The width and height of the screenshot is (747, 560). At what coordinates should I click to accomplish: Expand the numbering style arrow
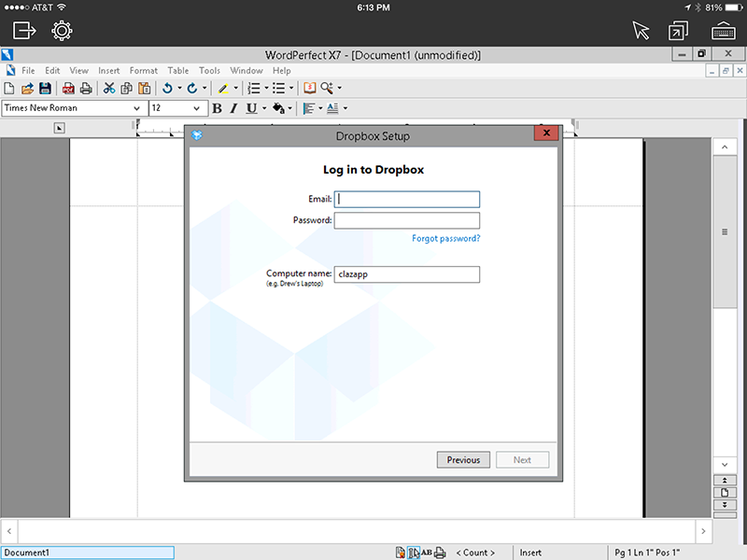click(x=266, y=88)
